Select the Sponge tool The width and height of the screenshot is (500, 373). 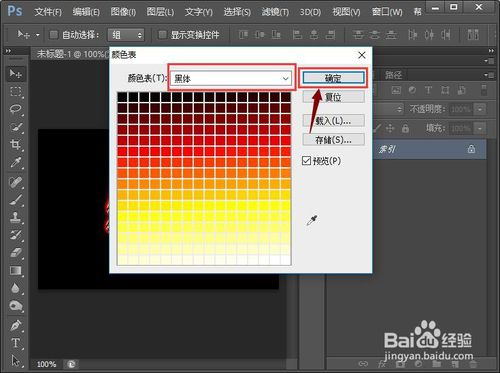point(15,306)
